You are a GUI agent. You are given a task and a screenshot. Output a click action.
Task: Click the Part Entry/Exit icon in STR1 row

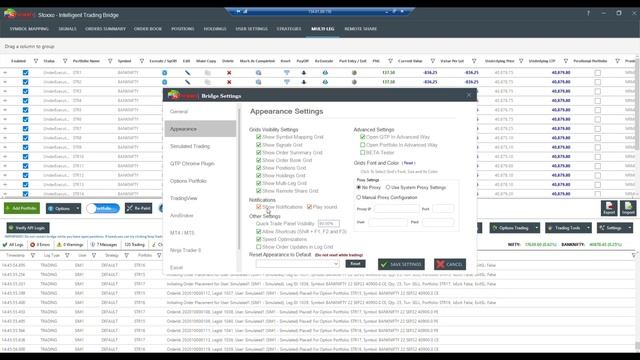point(354,73)
